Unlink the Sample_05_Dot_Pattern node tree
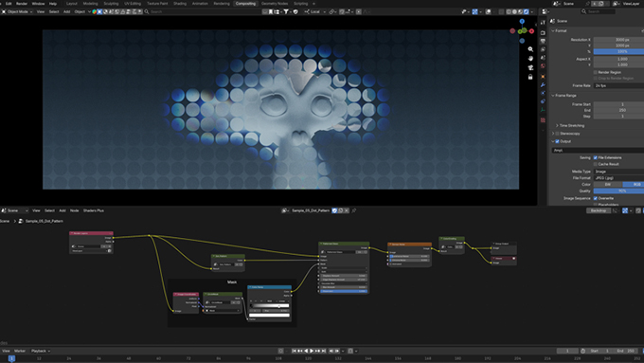This screenshot has height=363, width=644. [347, 210]
